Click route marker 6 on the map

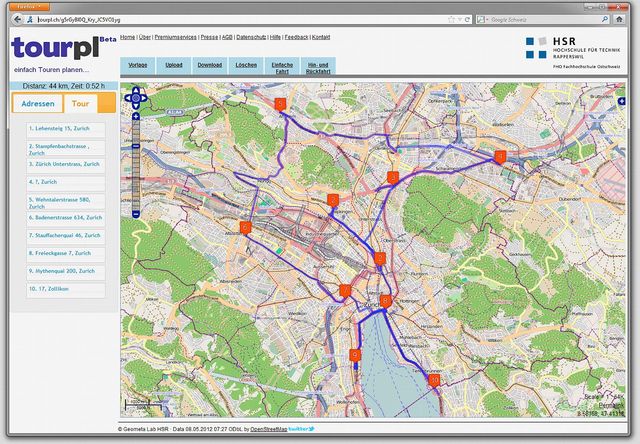tap(246, 228)
